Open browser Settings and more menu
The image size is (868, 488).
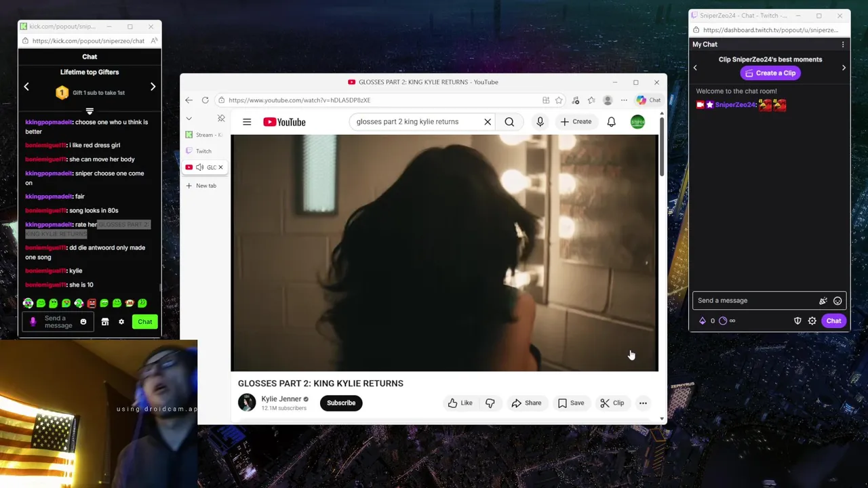click(x=624, y=100)
